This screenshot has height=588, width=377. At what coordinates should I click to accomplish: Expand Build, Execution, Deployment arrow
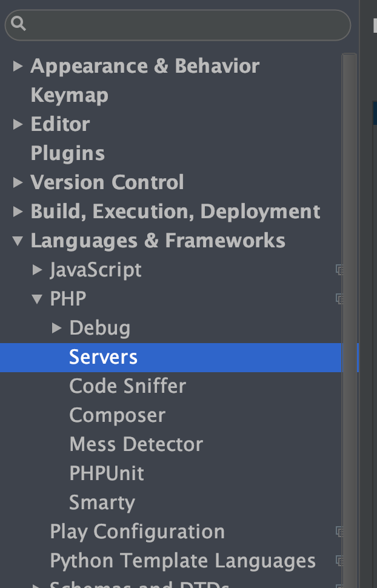[18, 212]
